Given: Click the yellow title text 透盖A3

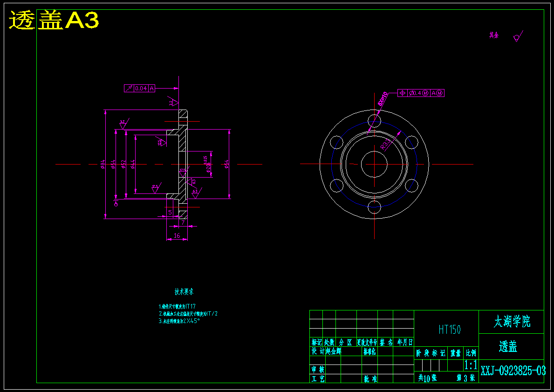Looking at the screenshot, I should [x=54, y=21].
